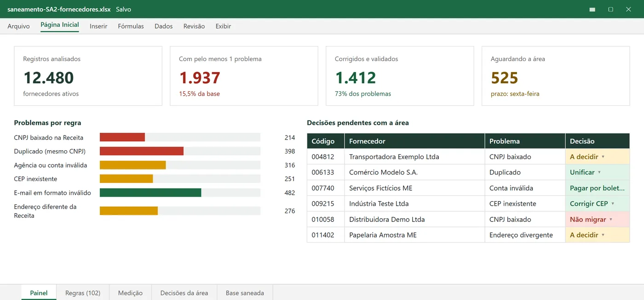Select cell with code 007740
Image resolution: width=644 pixels, height=300 pixels.
click(x=326, y=188)
